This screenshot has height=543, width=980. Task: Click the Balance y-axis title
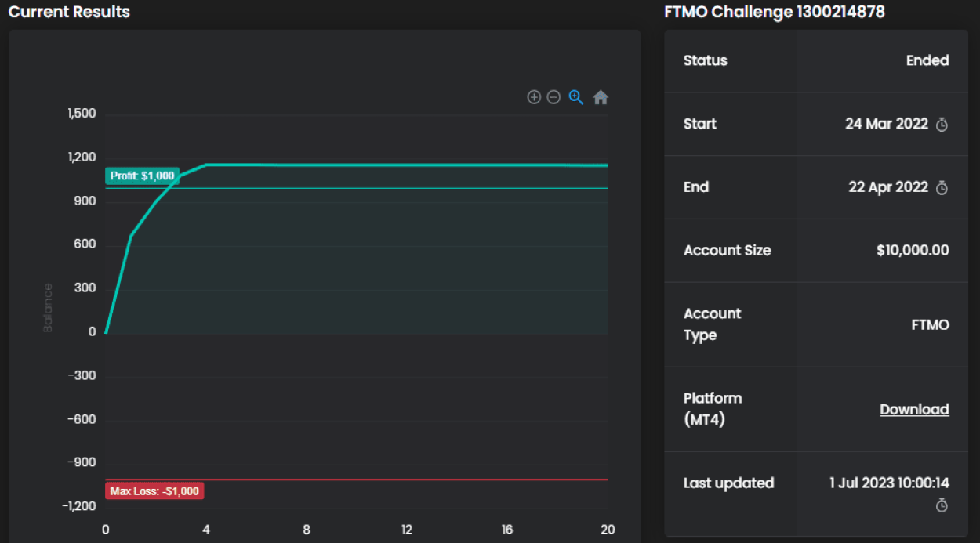tap(48, 308)
